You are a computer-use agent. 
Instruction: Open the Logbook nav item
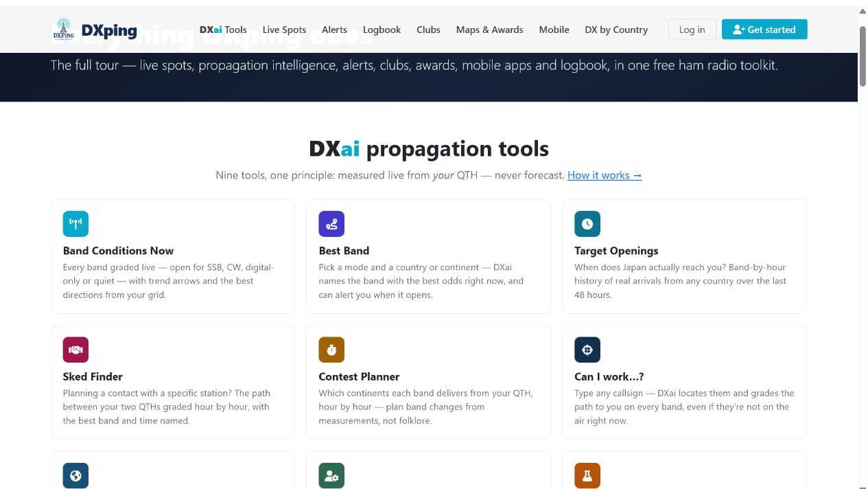point(382,30)
